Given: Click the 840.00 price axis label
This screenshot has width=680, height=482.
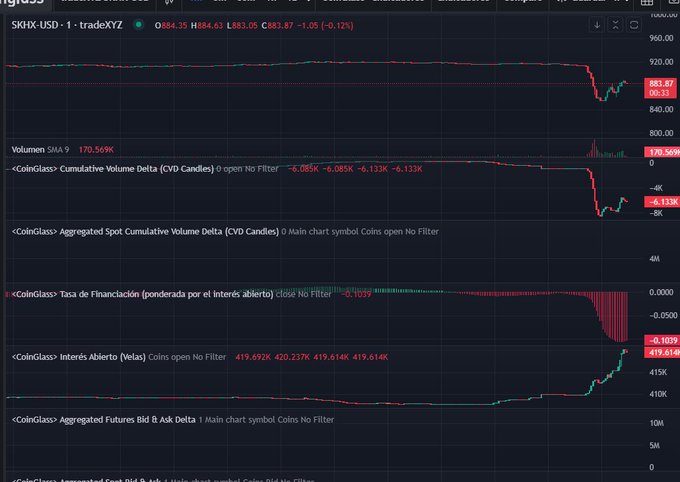Looking at the screenshot, I should [661, 109].
